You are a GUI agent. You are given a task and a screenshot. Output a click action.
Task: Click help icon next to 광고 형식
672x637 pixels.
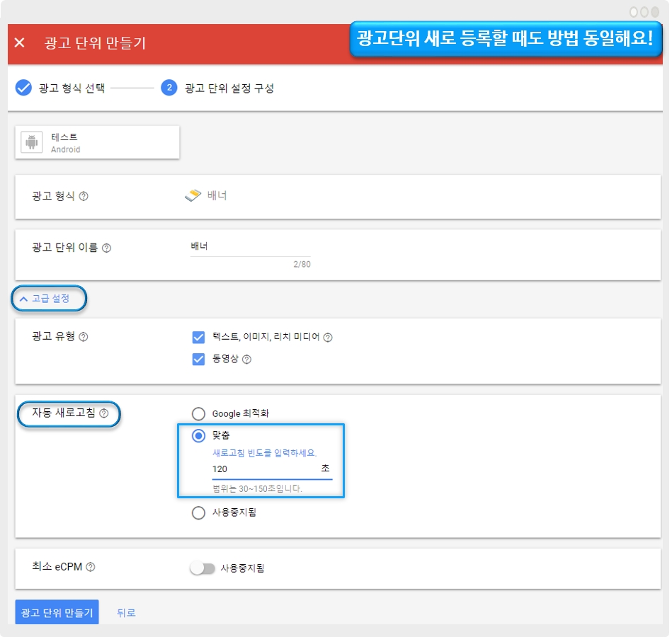84,196
